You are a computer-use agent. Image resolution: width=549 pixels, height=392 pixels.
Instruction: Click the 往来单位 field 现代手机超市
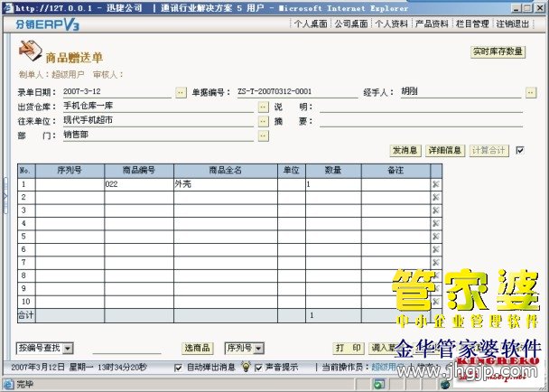[158, 121]
